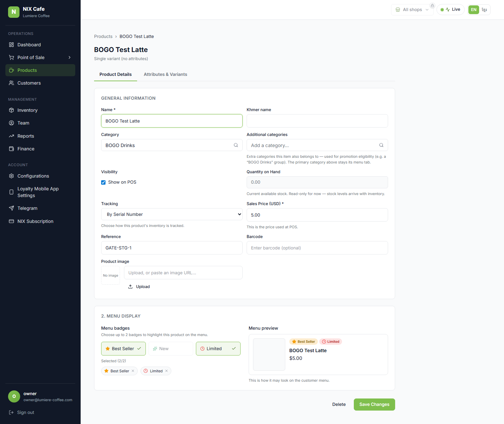Click the Dashboard grid icon
The width and height of the screenshot is (504, 424).
[x=11, y=45]
